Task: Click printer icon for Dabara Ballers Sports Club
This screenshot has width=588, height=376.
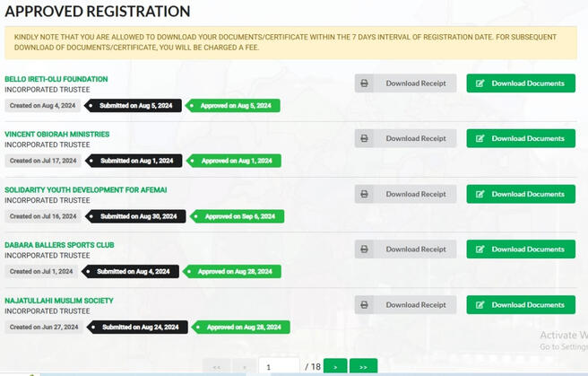Action: tap(364, 249)
